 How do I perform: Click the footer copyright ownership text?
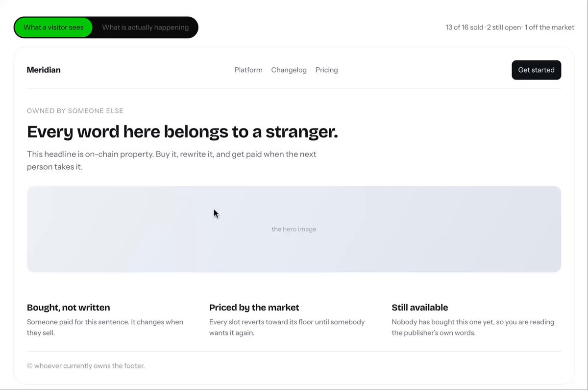(x=86, y=365)
